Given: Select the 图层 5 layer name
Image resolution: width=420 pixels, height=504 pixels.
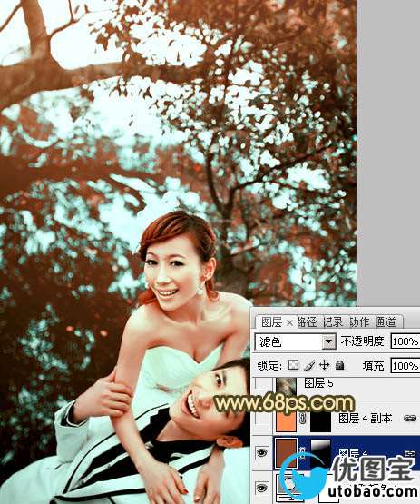Looking at the screenshot, I should point(318,383).
